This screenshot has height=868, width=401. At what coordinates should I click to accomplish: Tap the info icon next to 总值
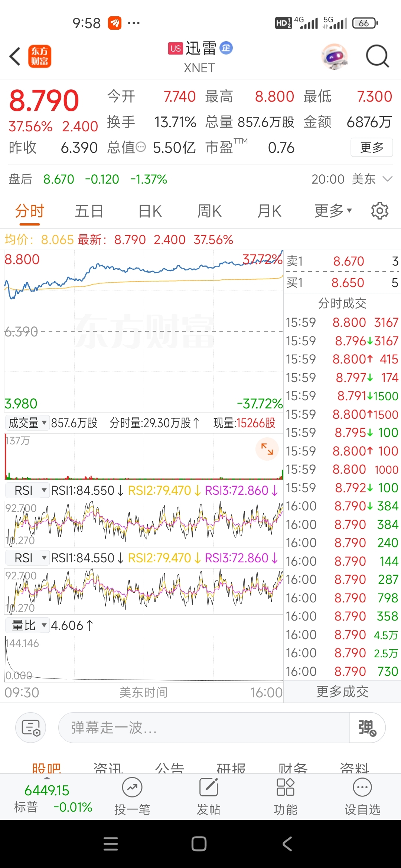pos(141,147)
